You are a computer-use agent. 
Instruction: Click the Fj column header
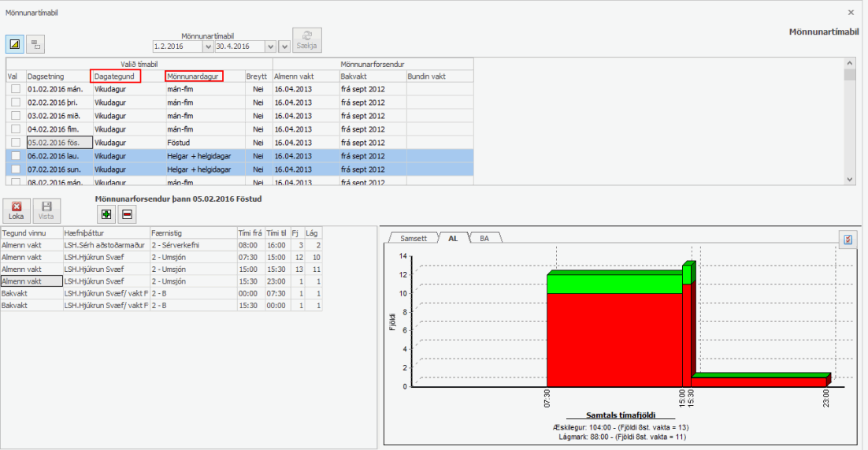[297, 232]
